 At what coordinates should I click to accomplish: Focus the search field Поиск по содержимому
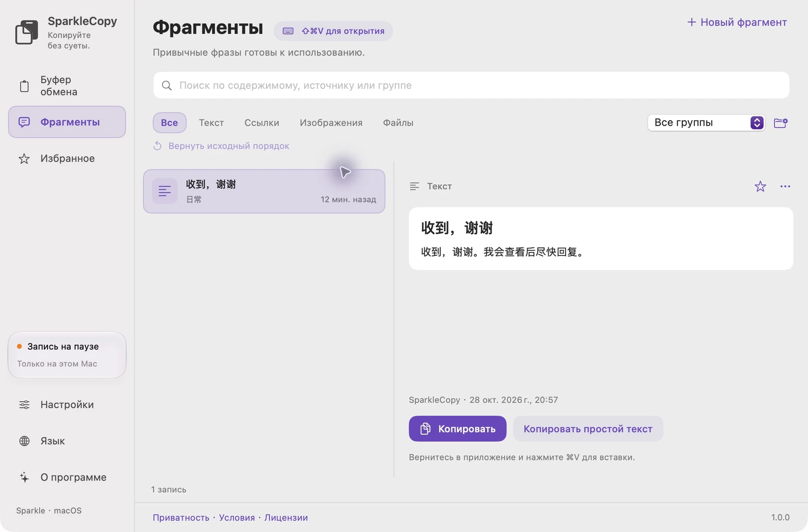pos(471,85)
